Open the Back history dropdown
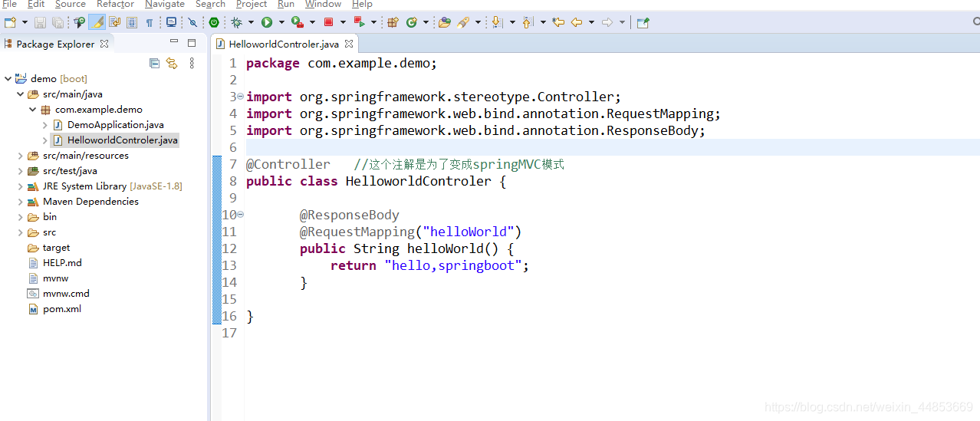 591,22
